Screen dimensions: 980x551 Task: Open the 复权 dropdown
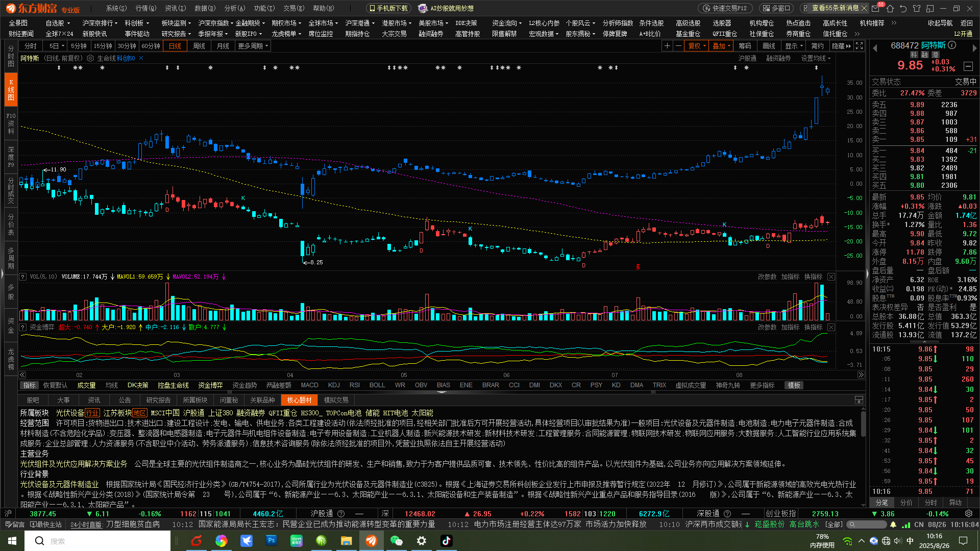(x=697, y=46)
